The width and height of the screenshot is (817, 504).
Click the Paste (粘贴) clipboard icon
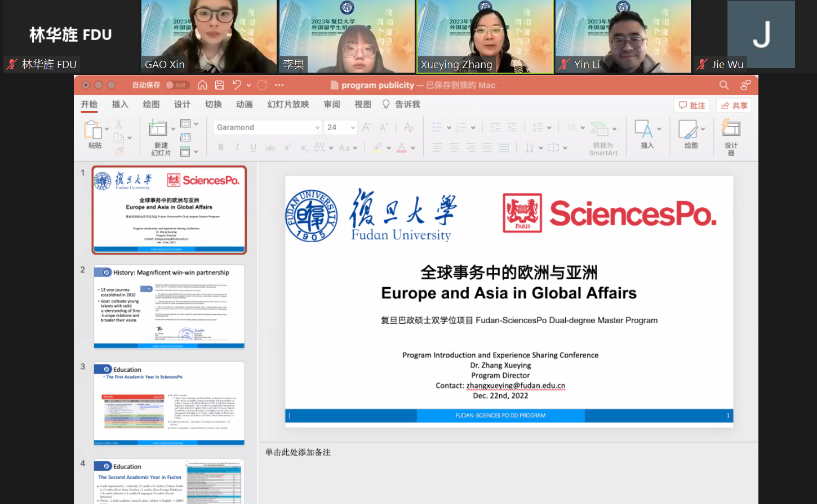point(92,130)
